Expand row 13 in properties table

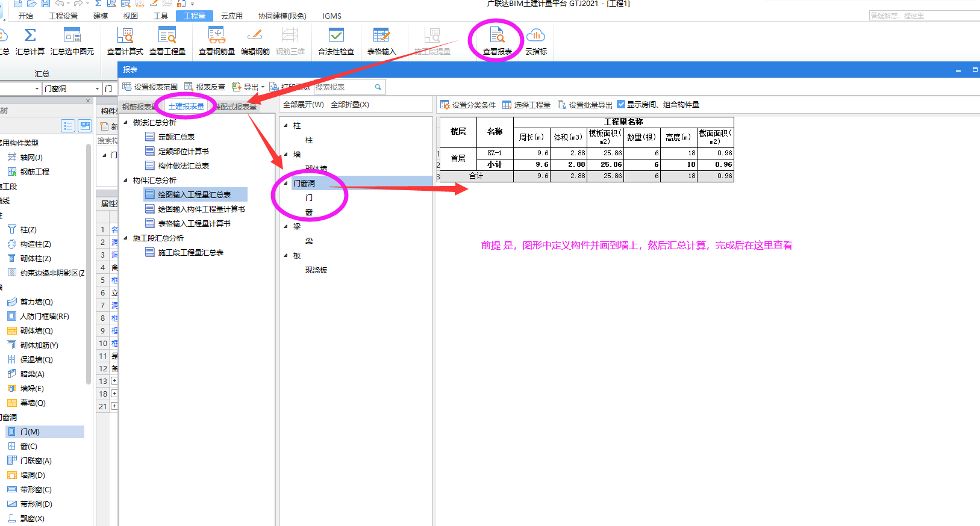[114, 381]
